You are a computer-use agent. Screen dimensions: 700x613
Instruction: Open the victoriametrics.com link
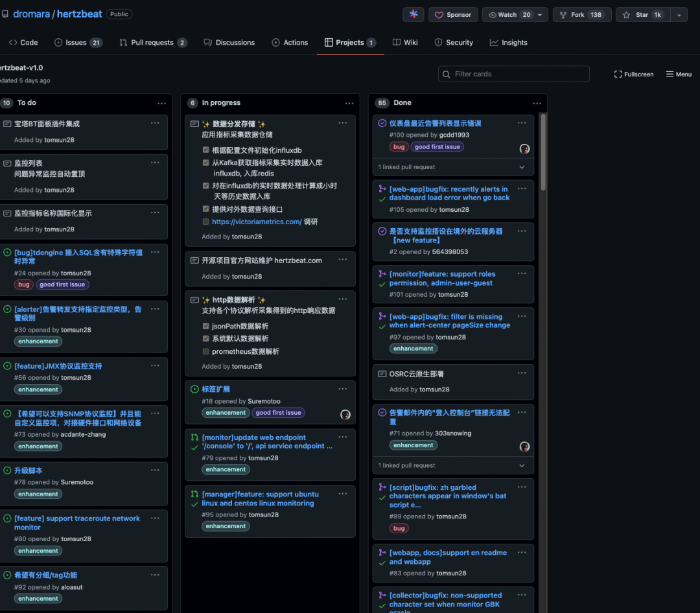[x=257, y=222]
